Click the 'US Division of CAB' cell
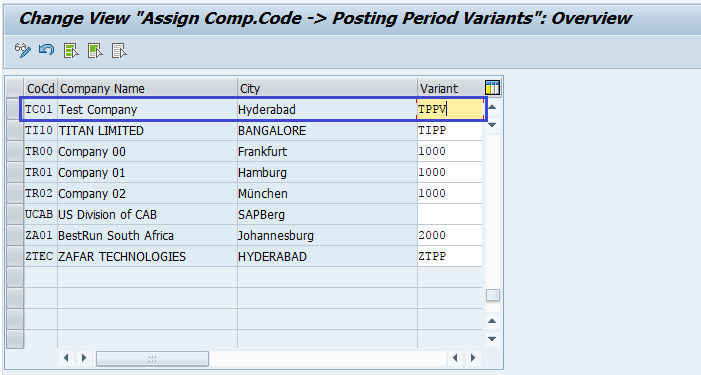This screenshot has width=701, height=375. [148, 215]
